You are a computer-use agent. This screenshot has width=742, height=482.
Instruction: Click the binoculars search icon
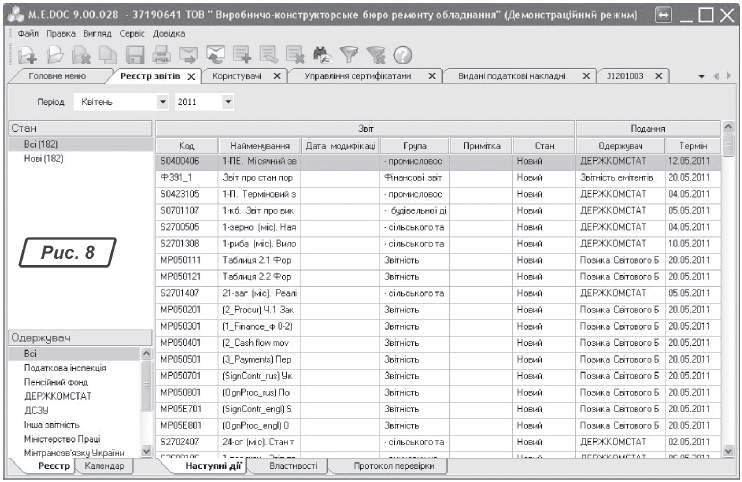point(323,56)
